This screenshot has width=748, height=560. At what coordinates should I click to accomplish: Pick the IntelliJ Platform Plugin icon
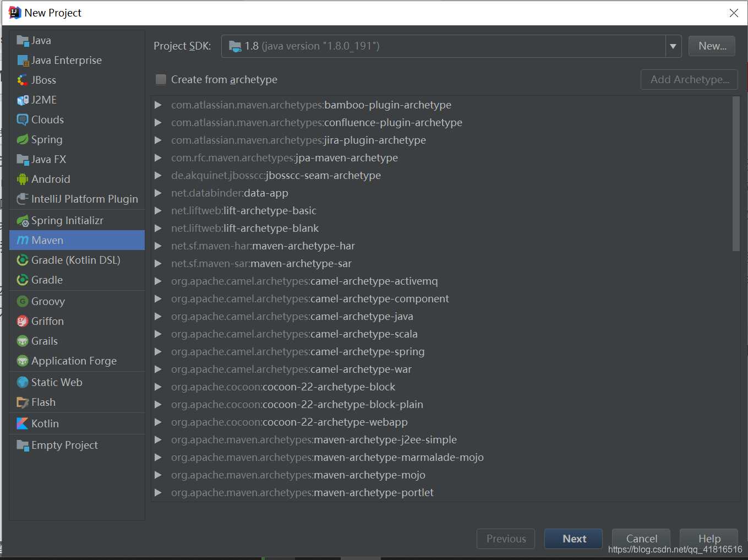coord(23,199)
